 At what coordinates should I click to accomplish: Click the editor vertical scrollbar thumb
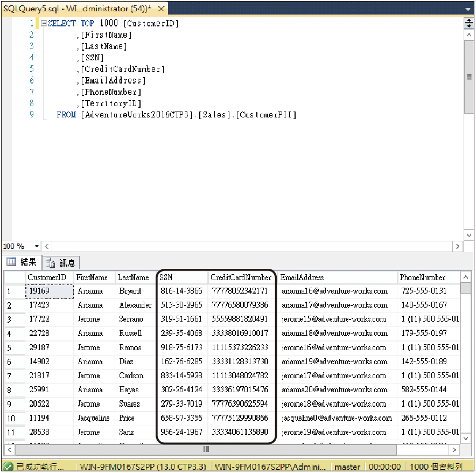point(468,77)
